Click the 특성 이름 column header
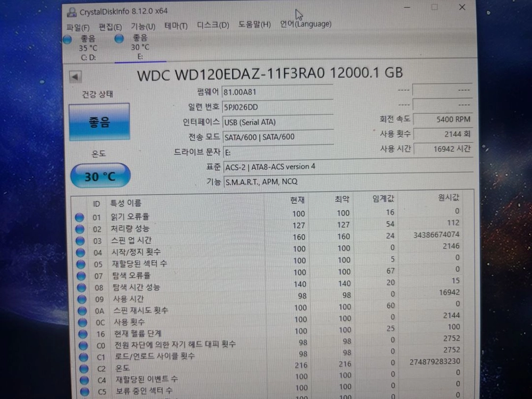Viewport: 532px width, 399px height. pyautogui.click(x=126, y=203)
